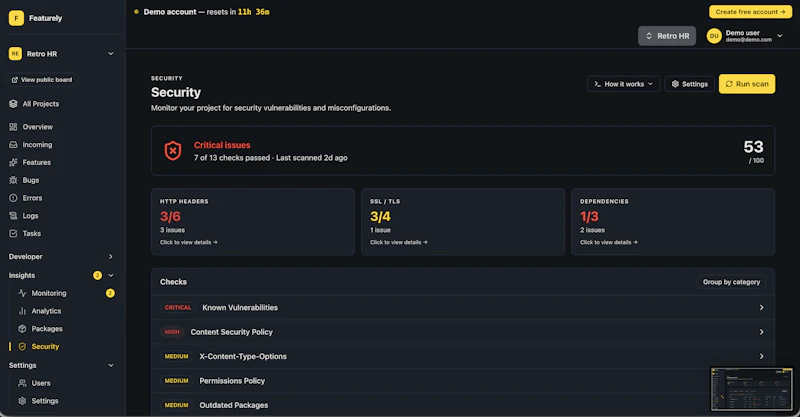
Task: Collapse the Insights section chevron
Action: pos(111,276)
